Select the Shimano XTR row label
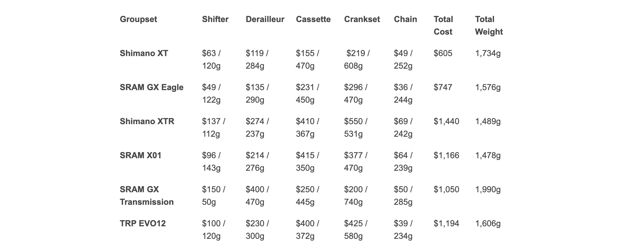 click(x=147, y=121)
